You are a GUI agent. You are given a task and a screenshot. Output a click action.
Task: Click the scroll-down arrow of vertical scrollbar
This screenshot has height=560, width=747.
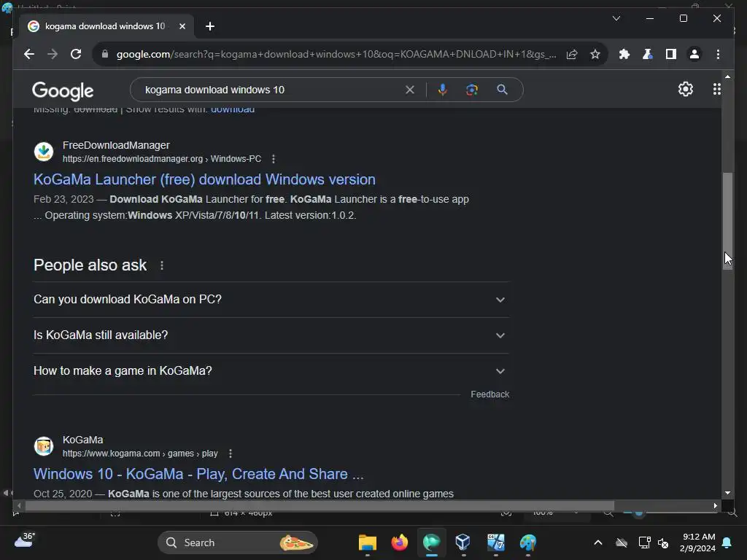tap(727, 494)
